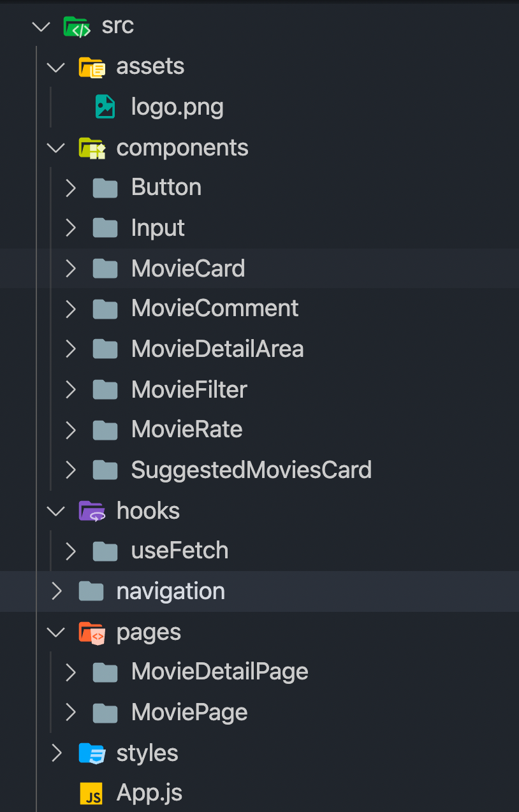The height and width of the screenshot is (812, 519).
Task: Click the App.js JavaScript file icon
Action: 91,793
